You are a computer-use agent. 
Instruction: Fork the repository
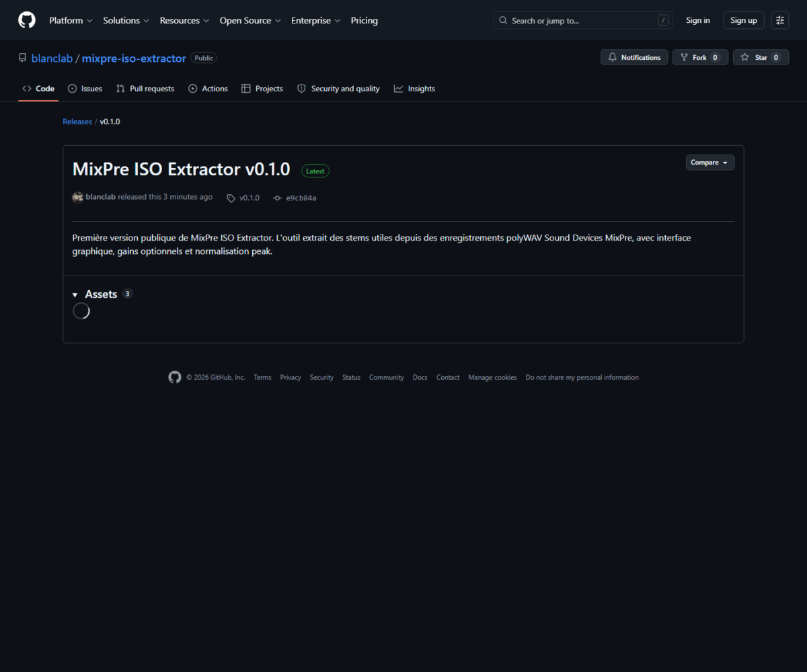pos(700,57)
